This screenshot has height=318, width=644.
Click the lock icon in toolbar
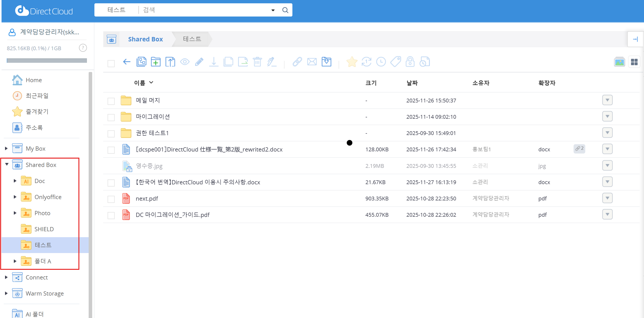(x=410, y=62)
